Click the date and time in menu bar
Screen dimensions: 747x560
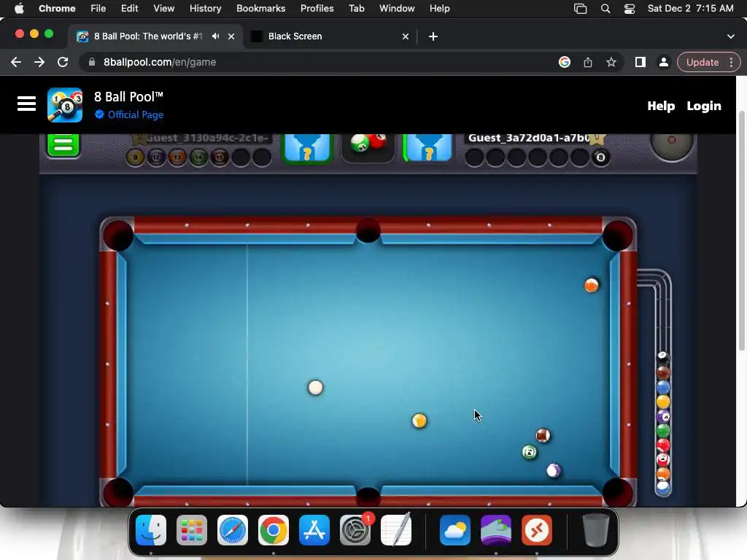pyautogui.click(x=690, y=8)
